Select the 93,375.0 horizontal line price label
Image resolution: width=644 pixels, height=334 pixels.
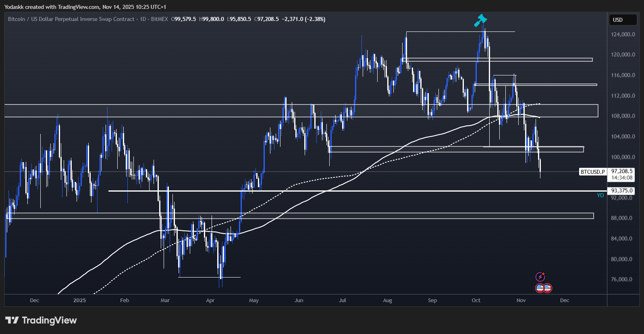tap(622, 190)
